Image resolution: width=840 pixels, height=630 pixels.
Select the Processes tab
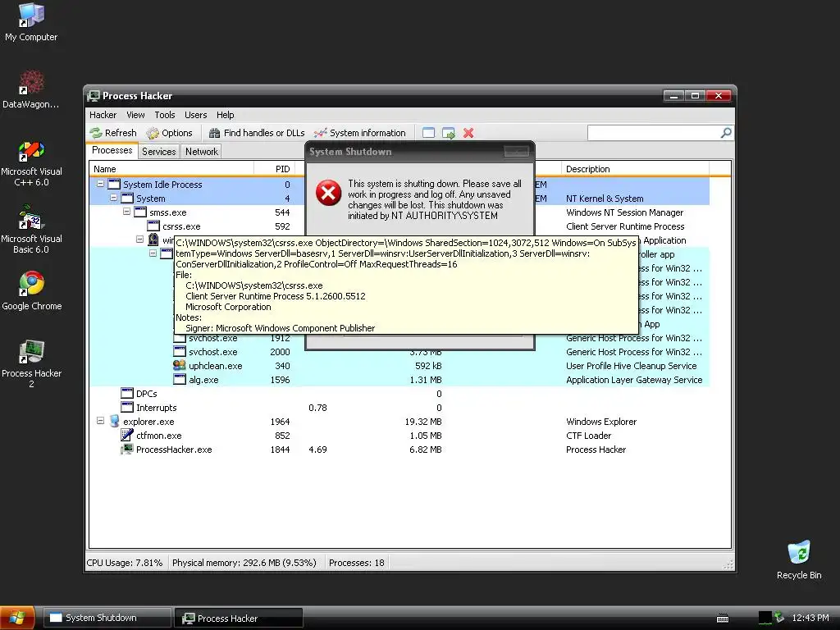click(112, 150)
